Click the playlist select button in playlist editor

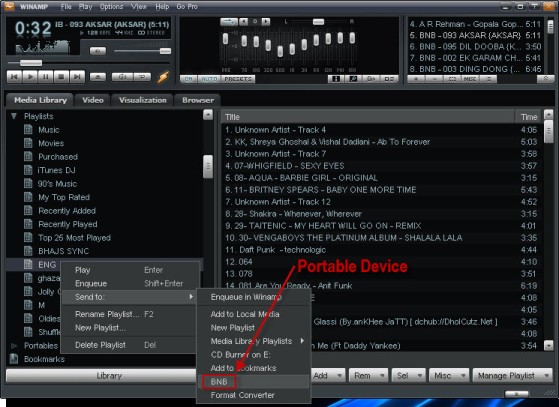(x=452, y=79)
